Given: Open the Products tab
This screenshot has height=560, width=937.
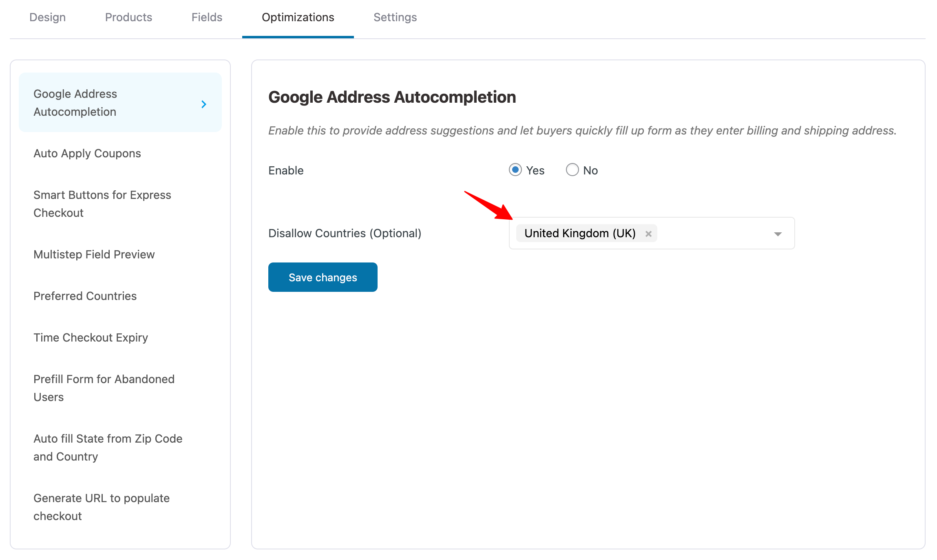Looking at the screenshot, I should [128, 17].
